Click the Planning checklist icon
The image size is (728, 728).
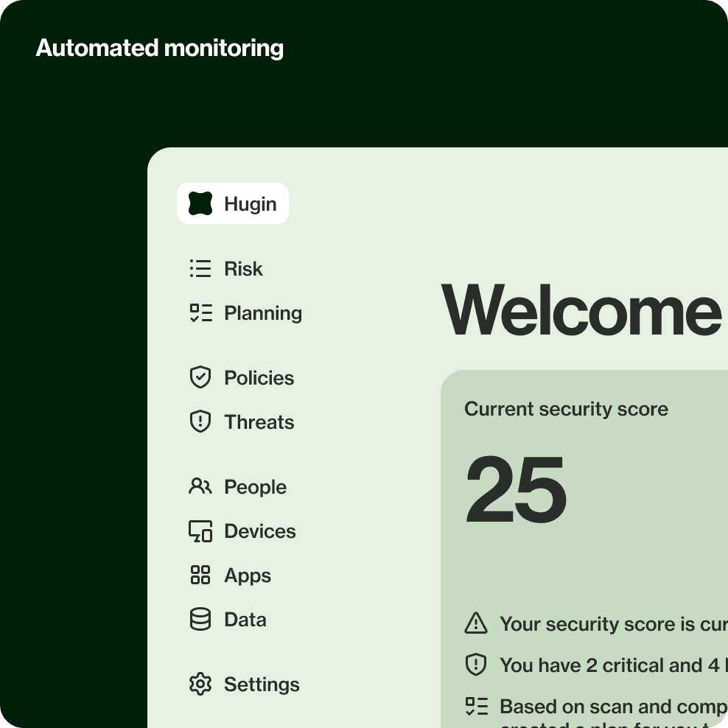coord(200,312)
